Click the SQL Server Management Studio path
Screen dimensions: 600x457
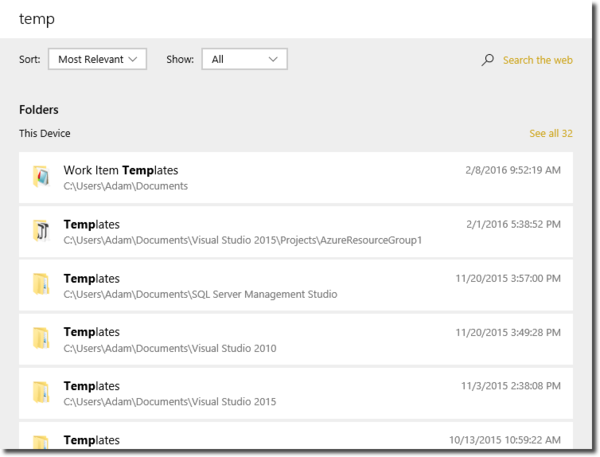tap(200, 294)
